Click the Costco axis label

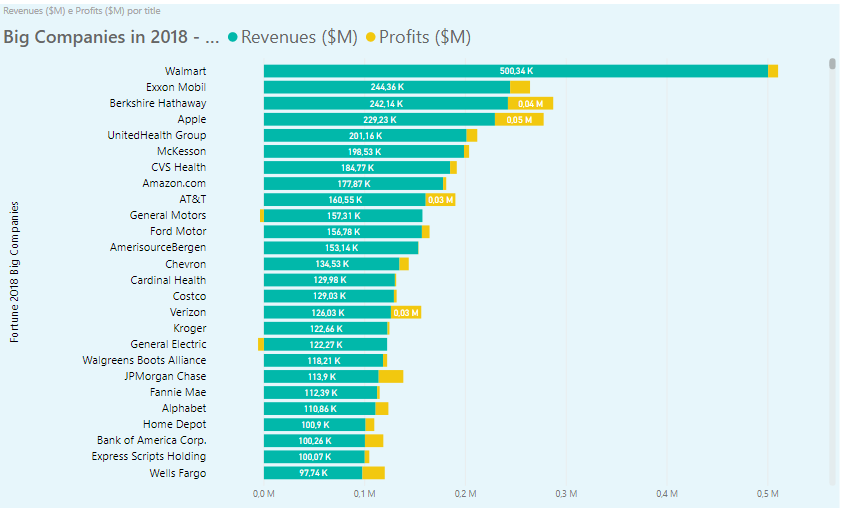(189, 296)
